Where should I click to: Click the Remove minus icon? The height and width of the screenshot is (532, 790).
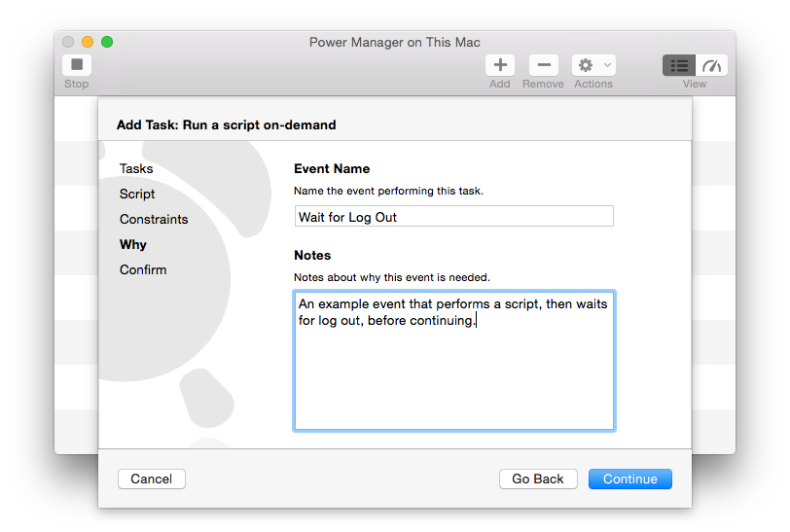(543, 65)
